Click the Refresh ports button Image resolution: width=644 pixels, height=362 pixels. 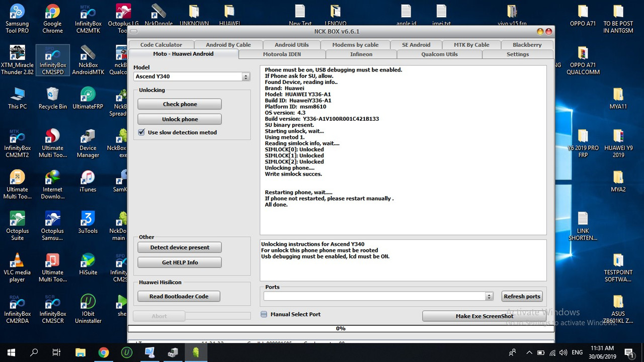[x=522, y=296]
